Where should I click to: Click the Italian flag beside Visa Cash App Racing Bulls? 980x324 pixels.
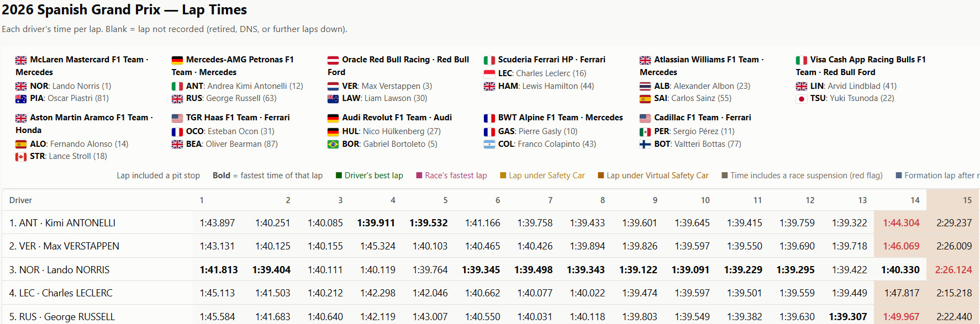point(802,60)
